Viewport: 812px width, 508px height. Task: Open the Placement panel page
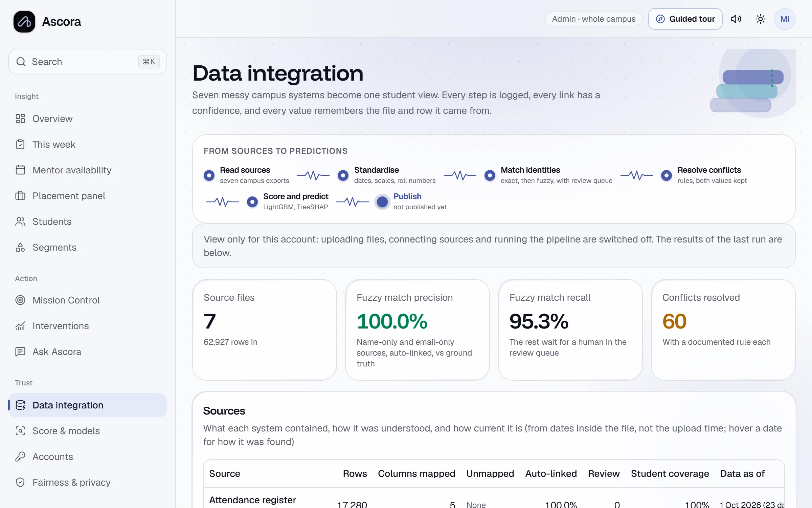[88, 196]
